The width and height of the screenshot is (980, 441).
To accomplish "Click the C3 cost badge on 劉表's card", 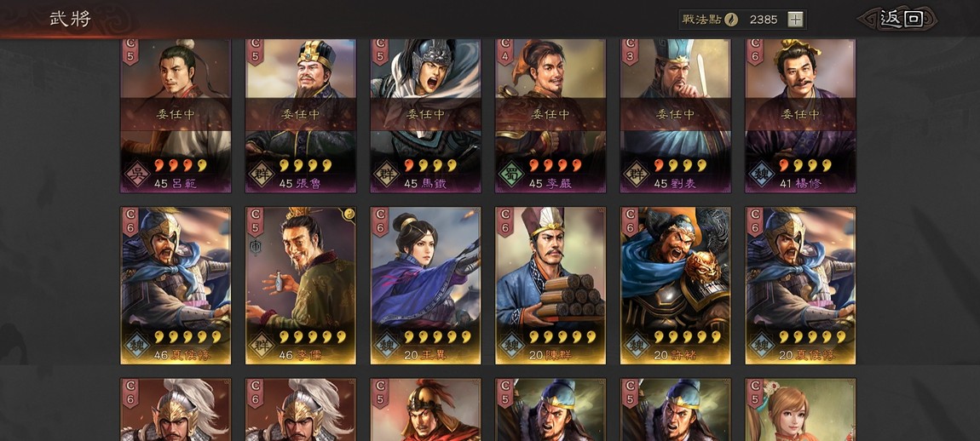I will click(630, 51).
